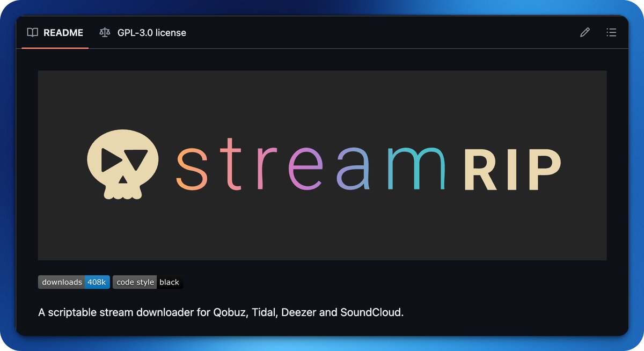Open the README tab
Image resolution: width=644 pixels, height=351 pixels.
click(x=55, y=33)
